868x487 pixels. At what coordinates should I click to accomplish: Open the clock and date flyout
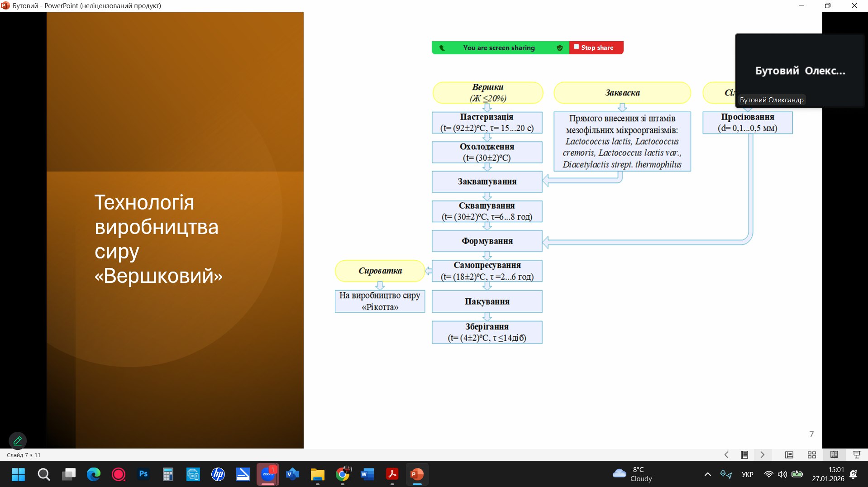click(828, 474)
